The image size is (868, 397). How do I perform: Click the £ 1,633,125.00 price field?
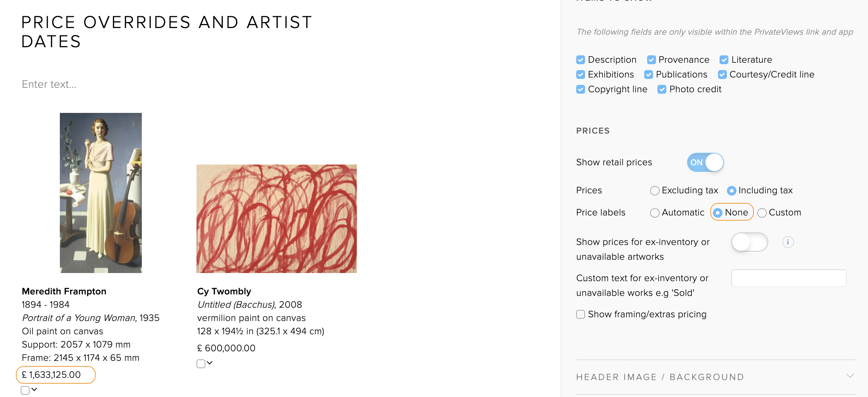[x=56, y=375]
